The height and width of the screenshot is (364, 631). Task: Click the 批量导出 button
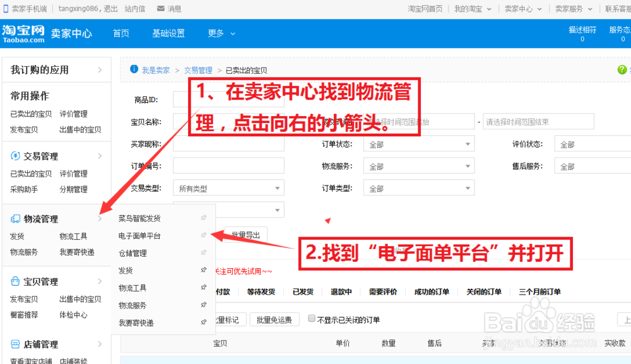click(245, 235)
